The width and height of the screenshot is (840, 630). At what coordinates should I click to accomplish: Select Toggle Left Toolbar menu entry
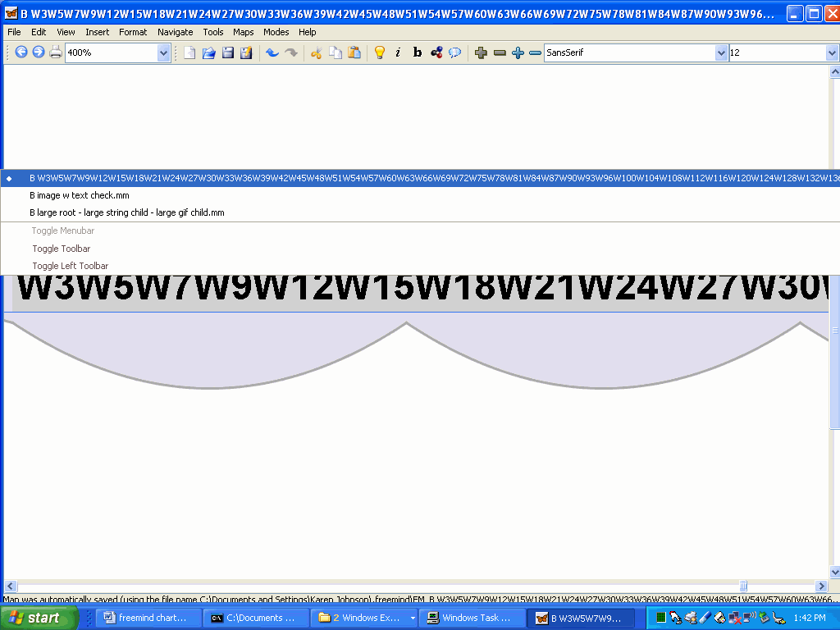pos(71,266)
